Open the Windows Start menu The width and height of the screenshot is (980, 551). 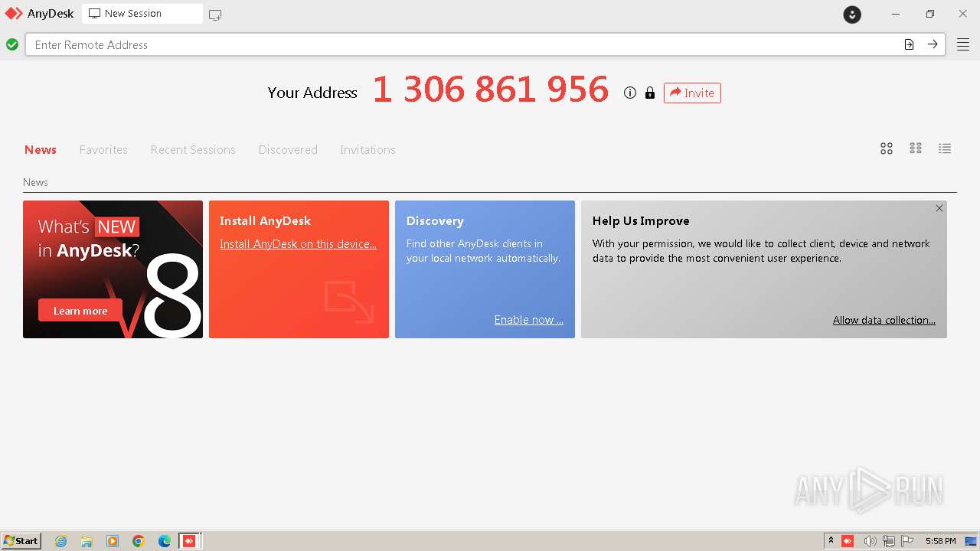[21, 540]
